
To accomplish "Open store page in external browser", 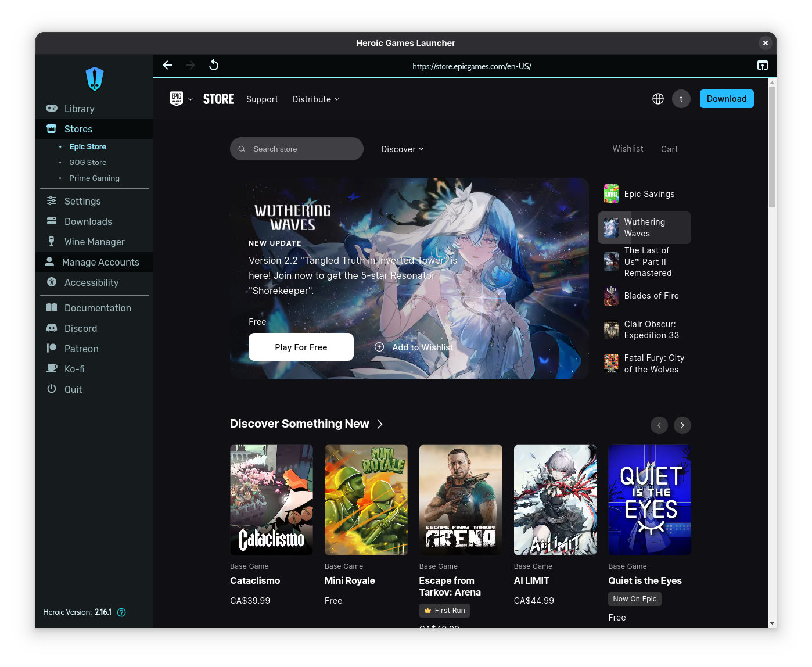I will [x=762, y=66].
